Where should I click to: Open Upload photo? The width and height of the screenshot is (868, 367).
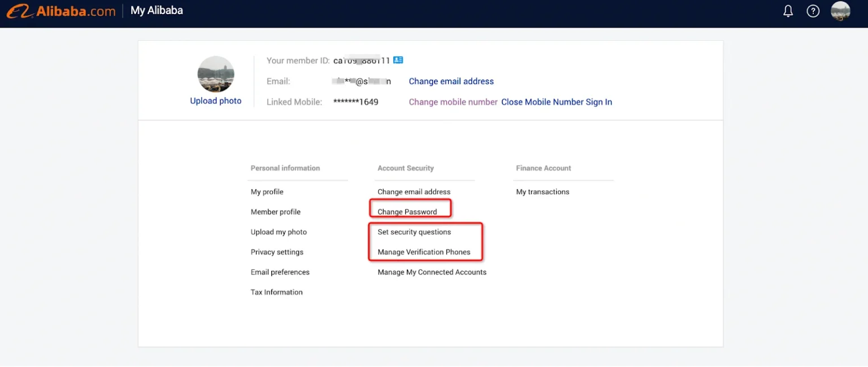click(x=215, y=100)
